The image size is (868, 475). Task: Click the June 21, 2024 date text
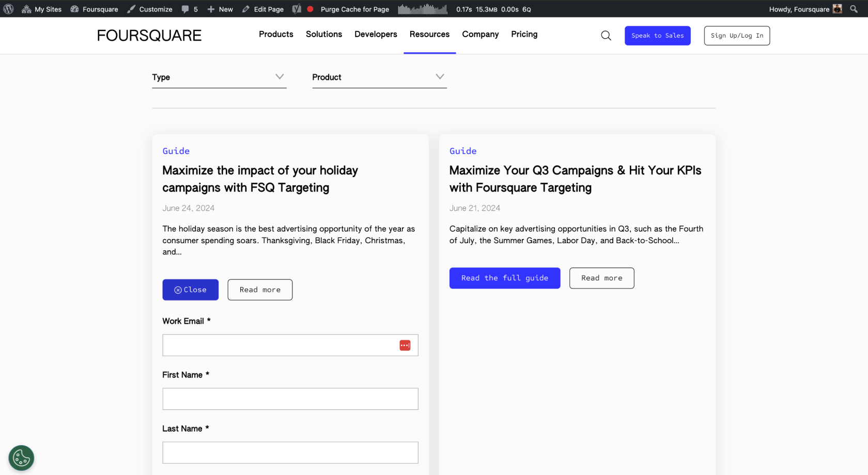click(475, 208)
